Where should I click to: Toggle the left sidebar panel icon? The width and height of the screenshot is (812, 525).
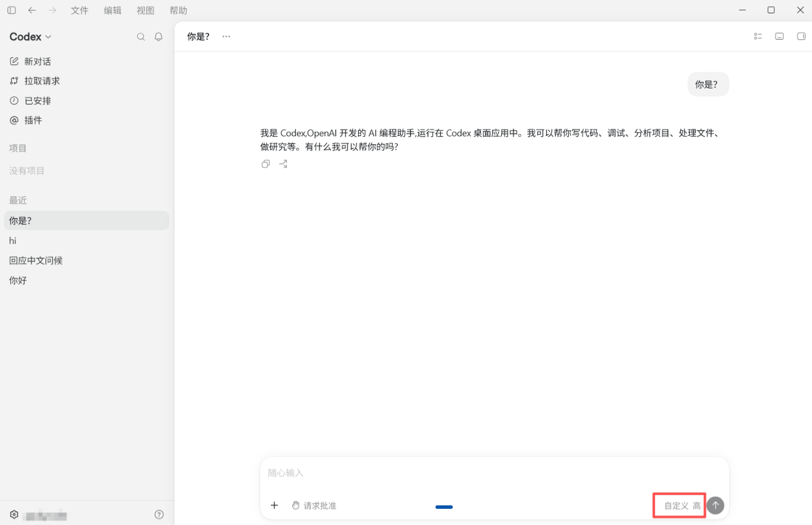click(12, 10)
